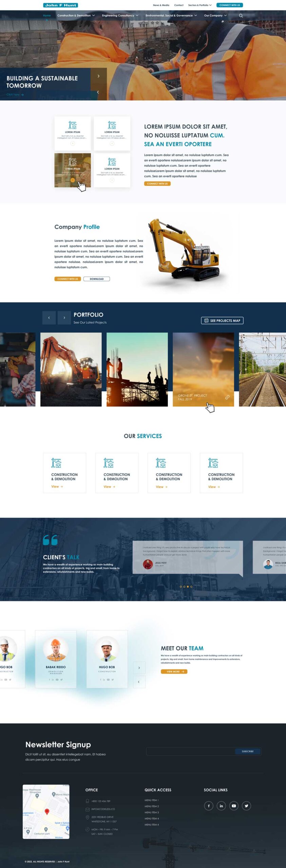Click Babak Riddo's Twitter icon
Viewport: 286px width, 868px height.
pyautogui.click(x=61, y=679)
